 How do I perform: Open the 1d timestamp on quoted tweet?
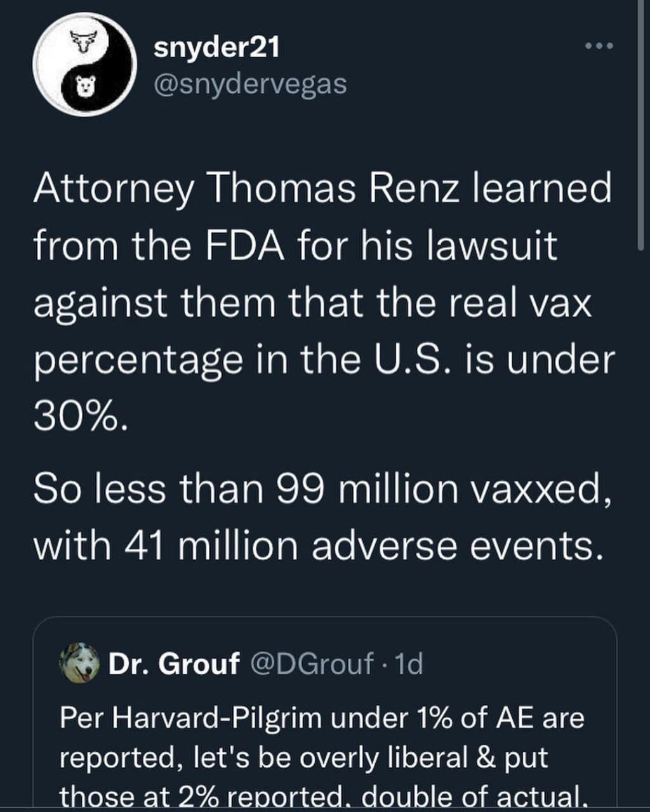[x=409, y=664]
